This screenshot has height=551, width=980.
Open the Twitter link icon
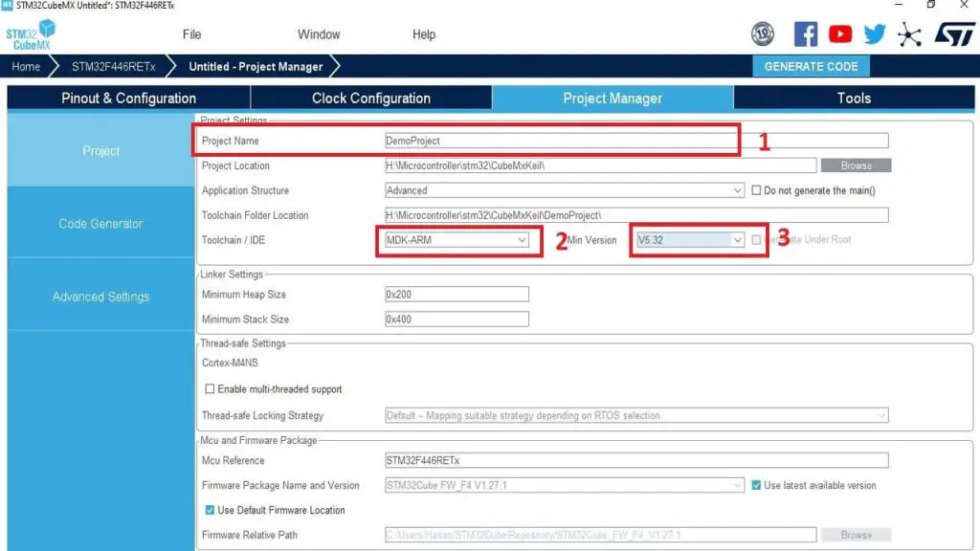click(875, 33)
